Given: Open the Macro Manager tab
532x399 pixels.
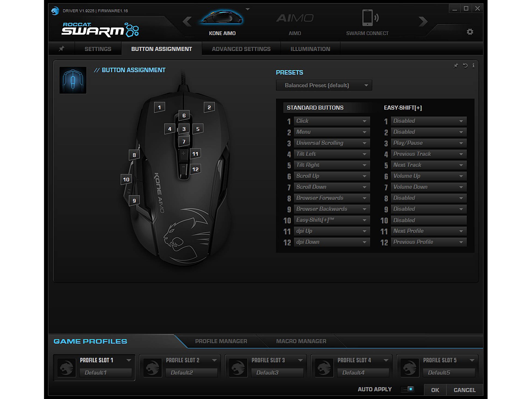Looking at the screenshot, I should (x=301, y=341).
